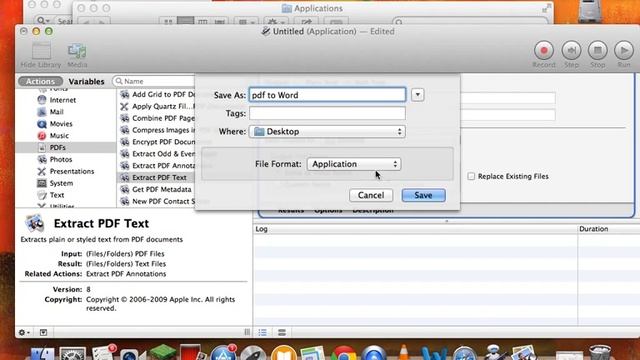The height and width of the screenshot is (360, 640).
Task: Select the Photos library category
Action: tap(61, 159)
